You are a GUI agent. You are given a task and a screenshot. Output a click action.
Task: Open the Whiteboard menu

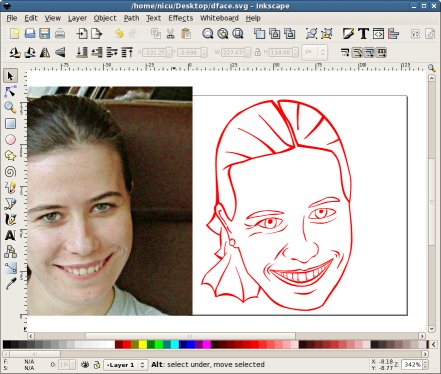click(219, 18)
